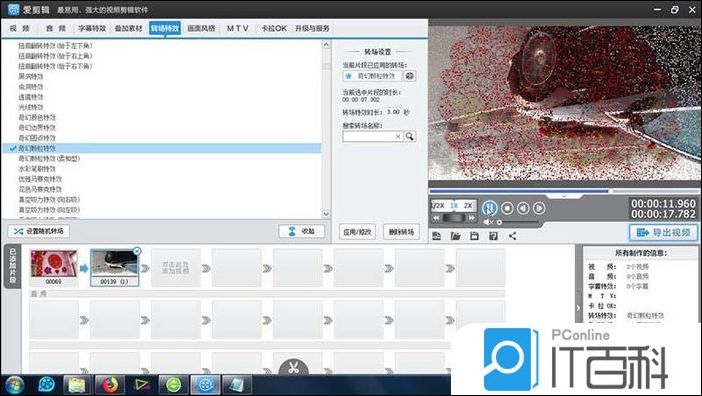Click the empty add-video slot after clip 00139

pyautogui.click(x=175, y=268)
